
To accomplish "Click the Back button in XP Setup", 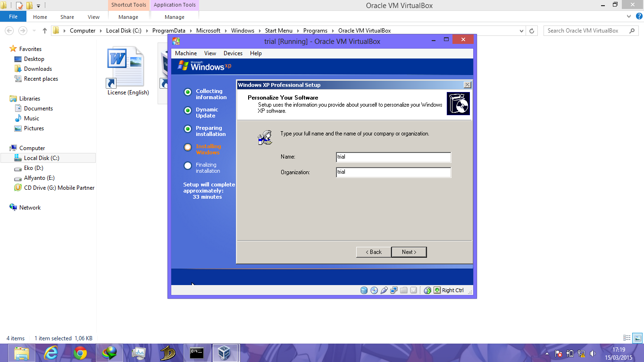I will point(374,252).
